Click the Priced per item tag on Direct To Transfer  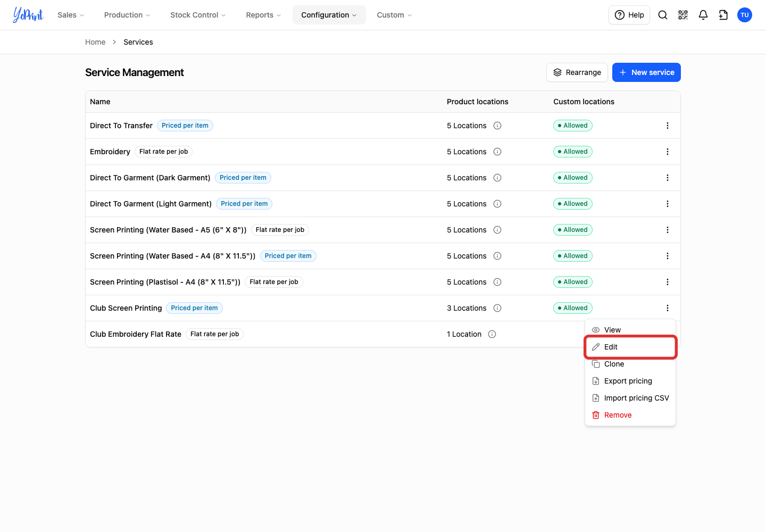click(185, 126)
